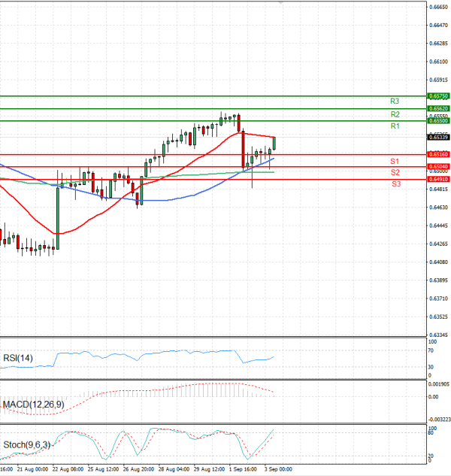Click the Stoch(9,6,3) indicator label
451x476 pixels.
tap(27, 445)
